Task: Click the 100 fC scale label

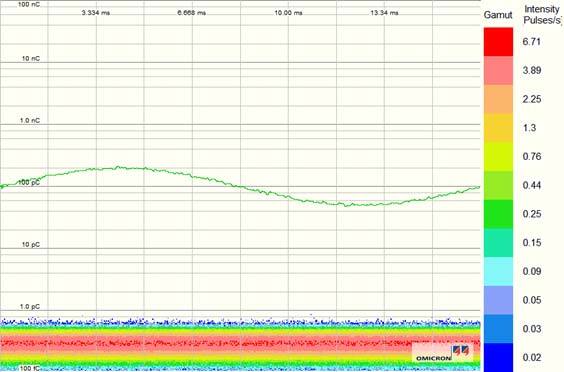Action: point(29,368)
